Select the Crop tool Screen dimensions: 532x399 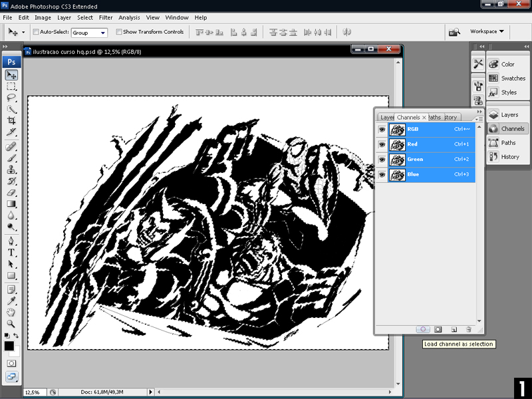click(11, 120)
